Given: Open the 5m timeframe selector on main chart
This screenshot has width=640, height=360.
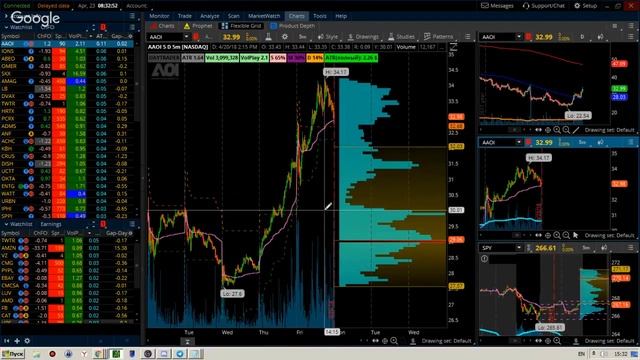Looking at the screenshot, I should pos(302,37).
